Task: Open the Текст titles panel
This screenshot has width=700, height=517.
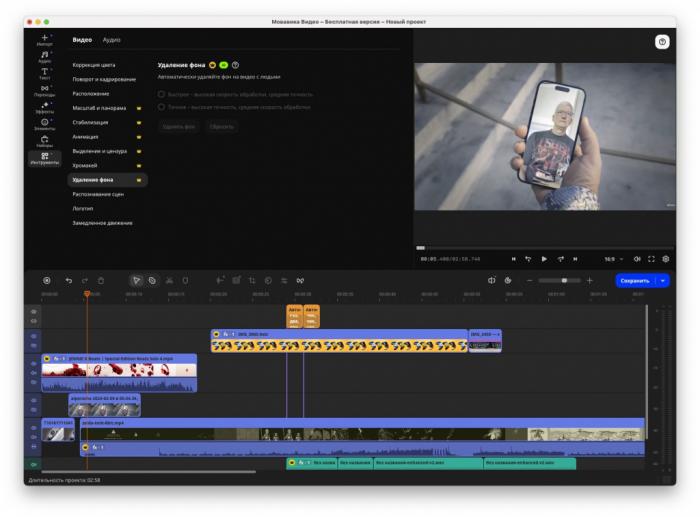Action: (44, 73)
